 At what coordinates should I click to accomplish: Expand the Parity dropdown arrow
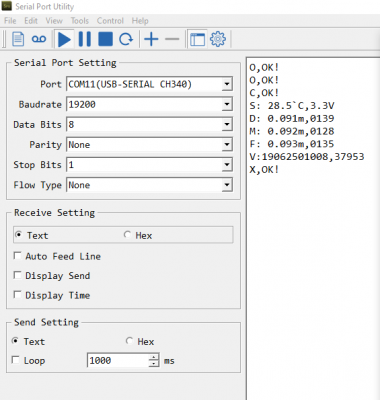pyautogui.click(x=227, y=145)
